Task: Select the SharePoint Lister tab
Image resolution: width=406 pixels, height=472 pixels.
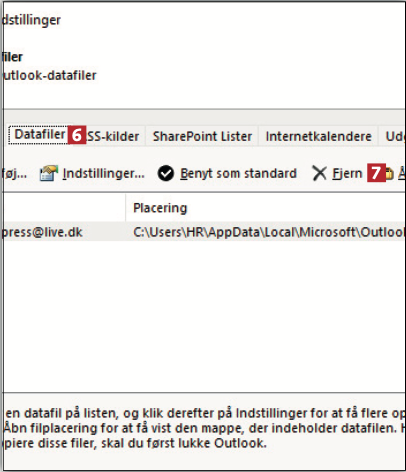Action: click(x=202, y=136)
